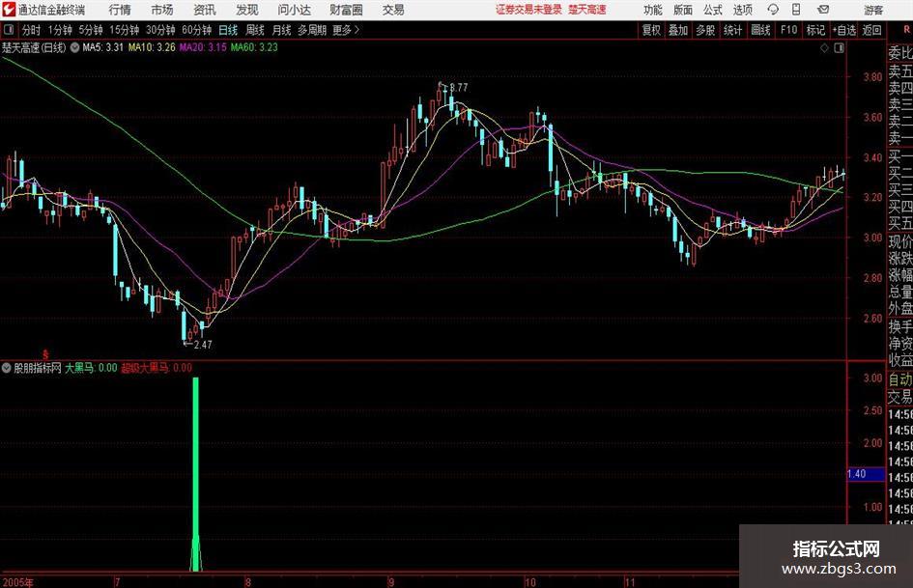Open the mobile phone icon
913x588 pixels.
point(796,10)
